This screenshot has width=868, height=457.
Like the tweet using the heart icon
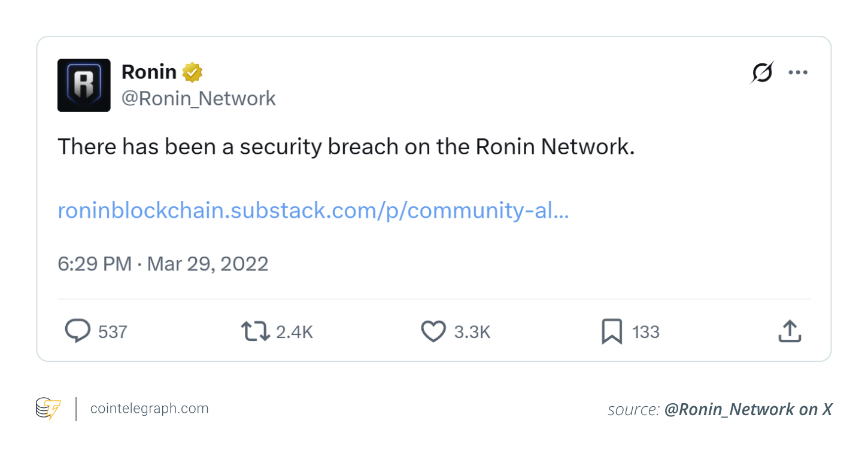tap(433, 331)
